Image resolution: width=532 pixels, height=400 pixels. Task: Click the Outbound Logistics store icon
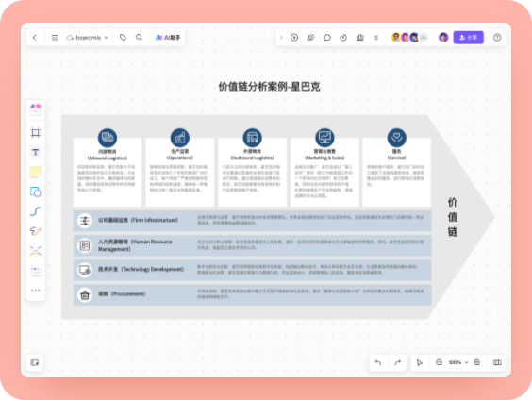(252, 138)
